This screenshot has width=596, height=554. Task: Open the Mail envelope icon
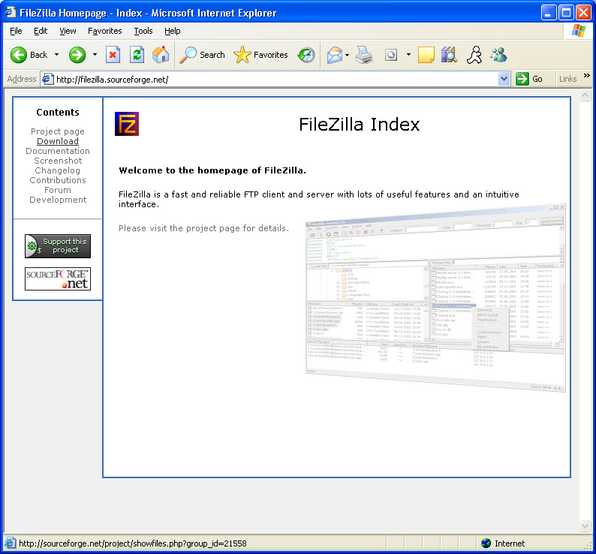click(335, 55)
